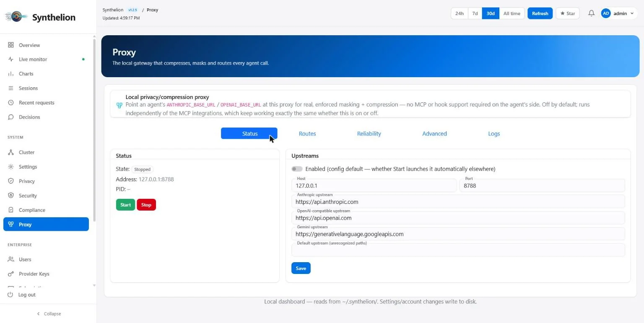Image resolution: width=644 pixels, height=323 pixels.
Task: Collapse the sidebar navigation
Action: (49, 314)
